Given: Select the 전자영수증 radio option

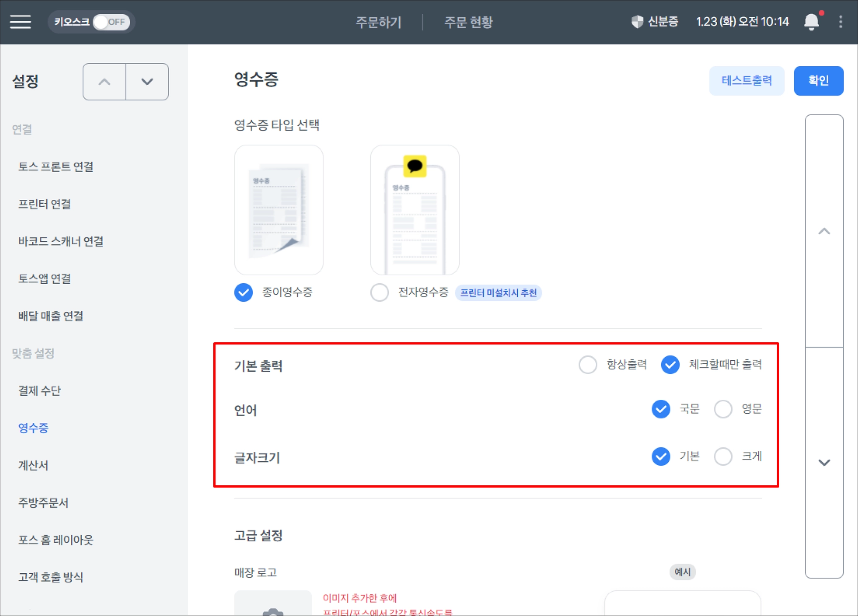Looking at the screenshot, I should (380, 292).
